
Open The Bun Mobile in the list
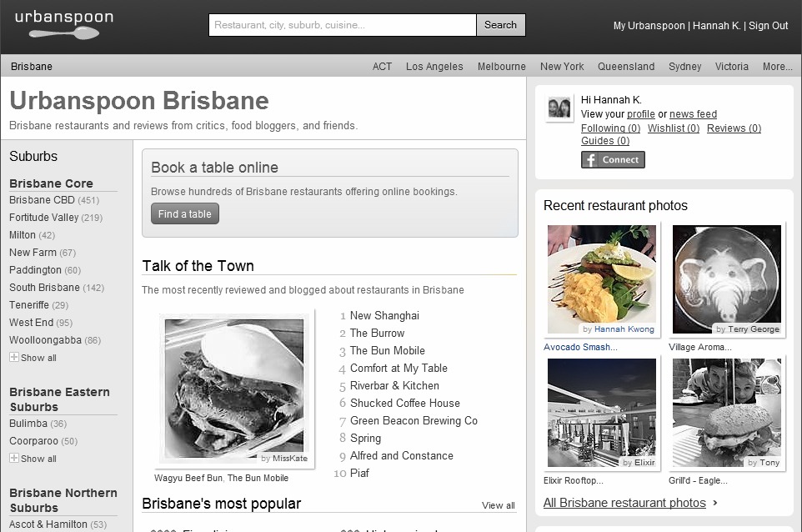coord(387,350)
